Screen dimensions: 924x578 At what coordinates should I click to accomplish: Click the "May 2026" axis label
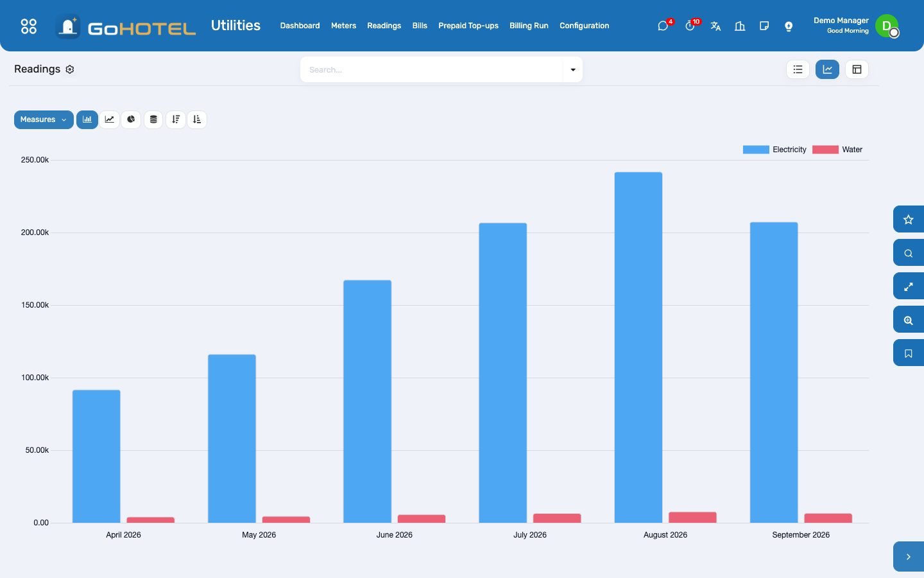259,535
